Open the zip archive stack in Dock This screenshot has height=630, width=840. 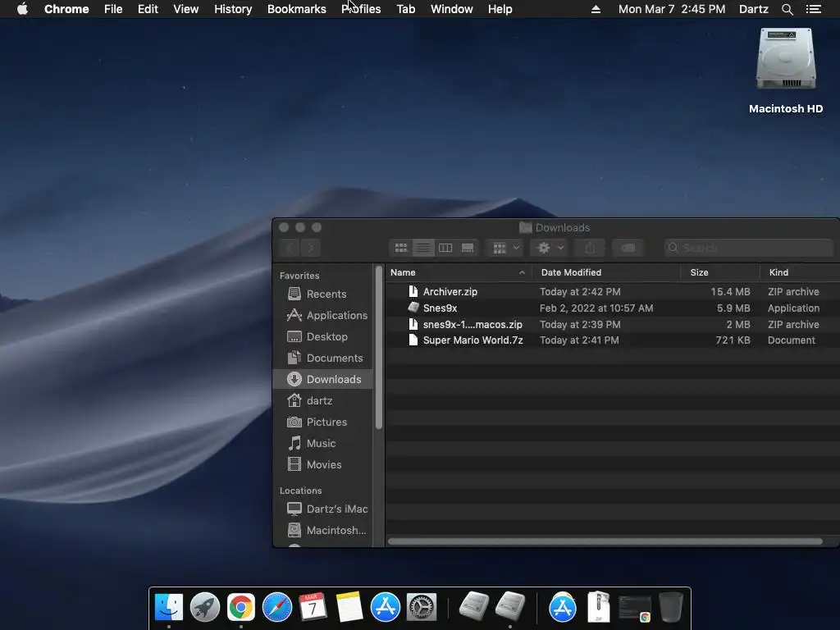coord(598,607)
